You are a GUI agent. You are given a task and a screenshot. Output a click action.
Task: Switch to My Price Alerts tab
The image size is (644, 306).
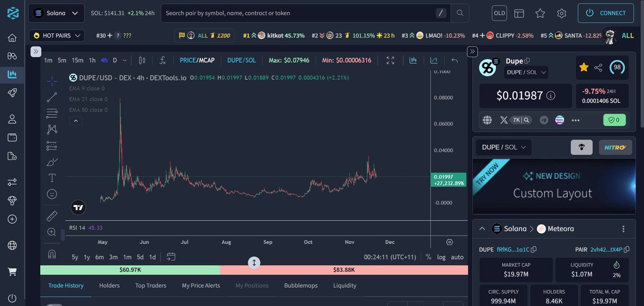point(201,286)
